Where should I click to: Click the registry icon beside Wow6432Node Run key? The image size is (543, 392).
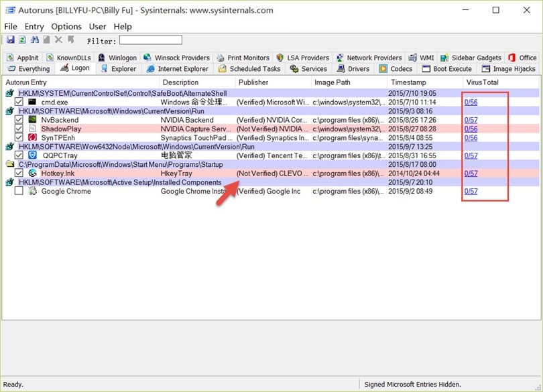click(9, 147)
